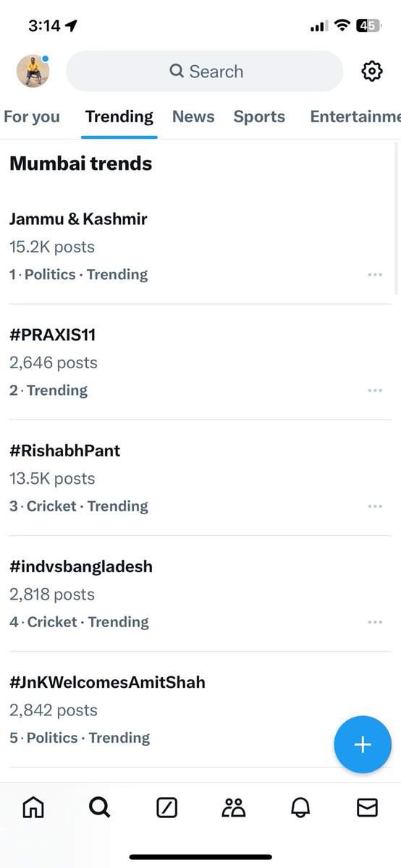Open the #JnKWelcomesAmitShah trend
Screen dimensions: 401x868
click(x=200, y=709)
